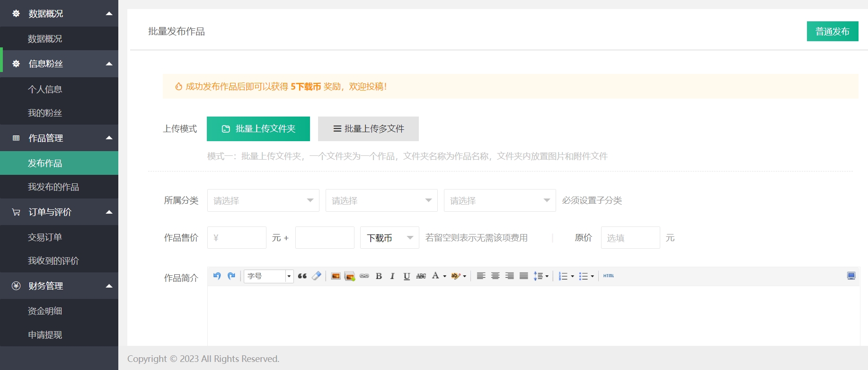Open 我的粉丝 page
This screenshot has height=370, width=868.
tap(59, 113)
